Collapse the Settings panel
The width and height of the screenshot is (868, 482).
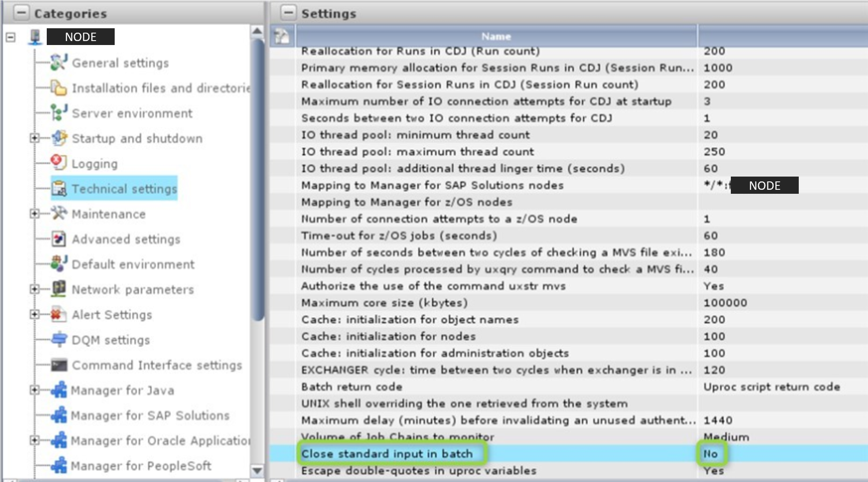[x=288, y=13]
